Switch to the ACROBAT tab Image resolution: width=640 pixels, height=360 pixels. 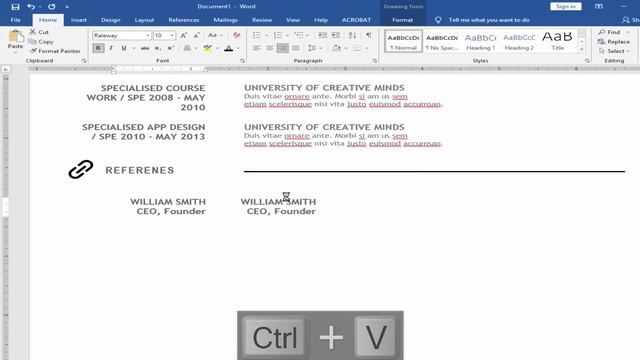356,20
